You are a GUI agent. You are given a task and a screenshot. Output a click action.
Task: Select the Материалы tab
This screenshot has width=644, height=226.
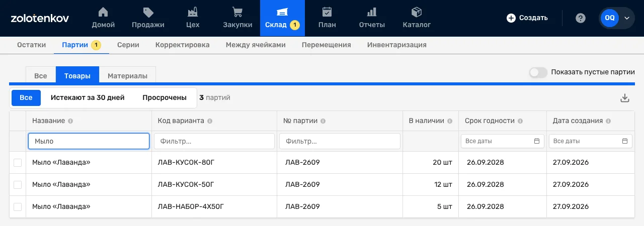[x=128, y=76]
